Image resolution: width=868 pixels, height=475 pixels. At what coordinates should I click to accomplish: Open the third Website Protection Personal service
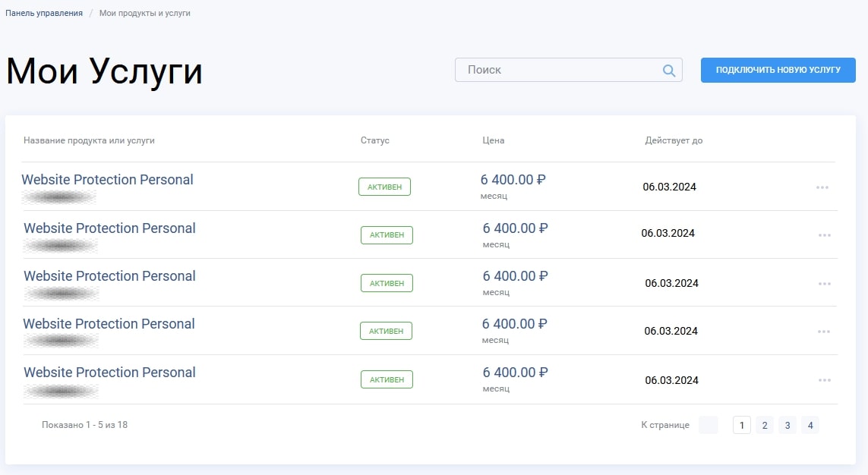point(109,276)
